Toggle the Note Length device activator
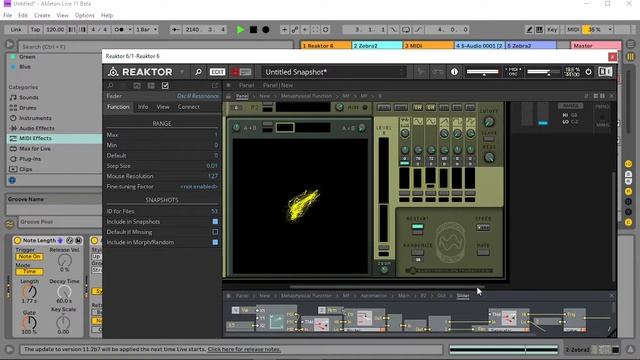Screen dimensions: 640x360 (x=18, y=240)
